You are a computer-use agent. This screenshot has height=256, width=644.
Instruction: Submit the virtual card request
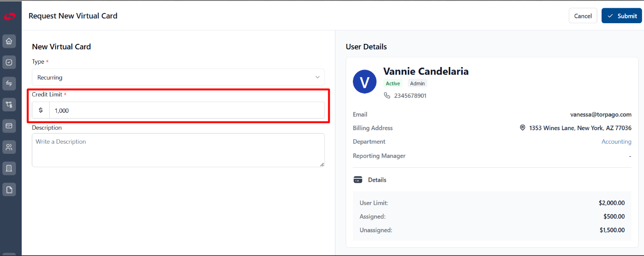[622, 16]
